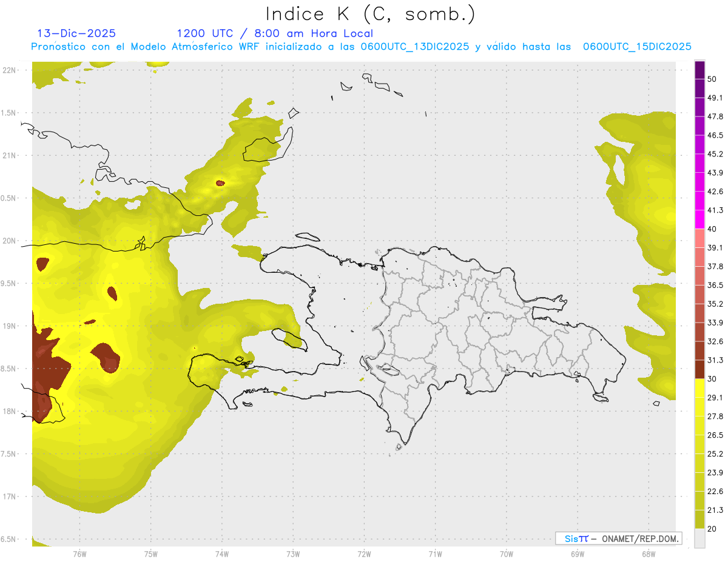Click the 76W longitude axis label
The width and height of the screenshot is (728, 562).
(79, 554)
